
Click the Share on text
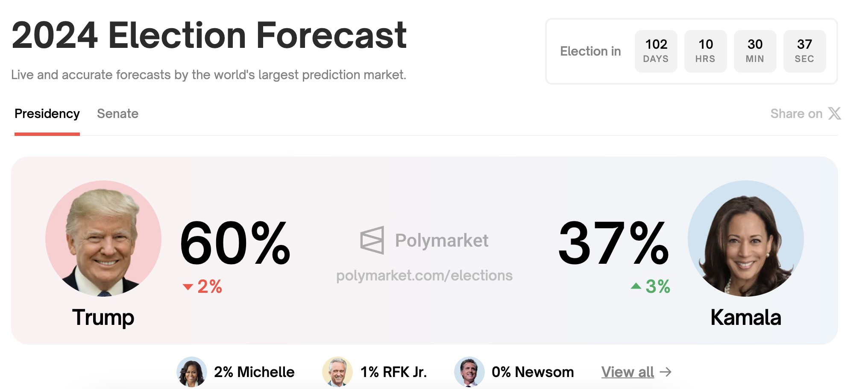(x=796, y=114)
